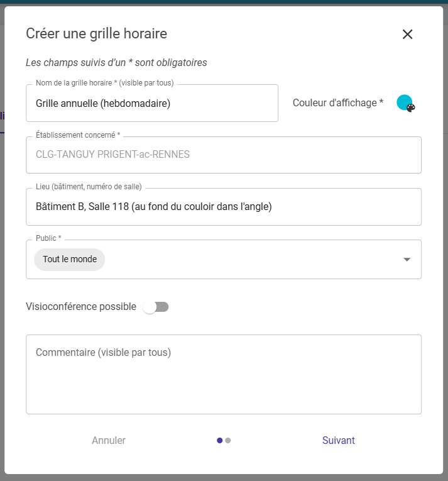The height and width of the screenshot is (481, 448).
Task: Click the Visioconférence possible label text
Action: point(81,307)
